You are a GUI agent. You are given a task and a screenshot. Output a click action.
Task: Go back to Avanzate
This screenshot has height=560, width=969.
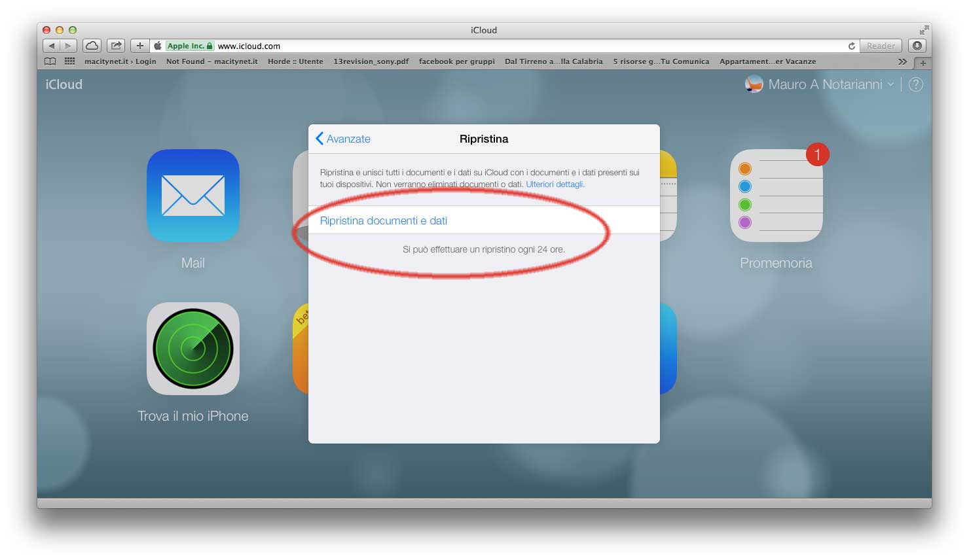pos(343,139)
